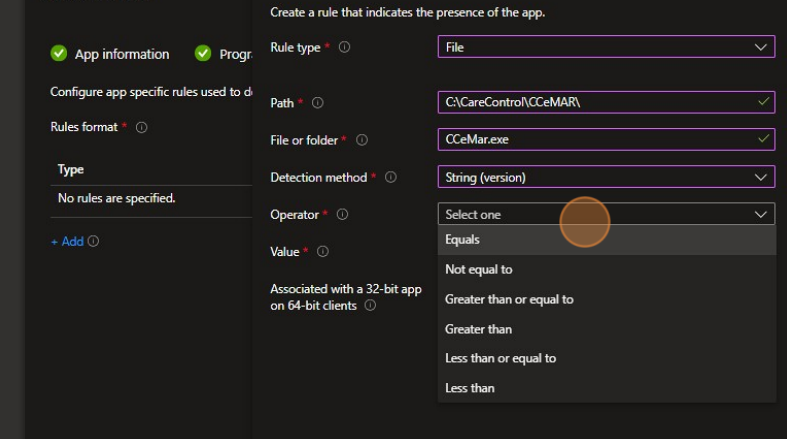
Task: Click info icon under 32-bit app label
Action: [x=370, y=306]
